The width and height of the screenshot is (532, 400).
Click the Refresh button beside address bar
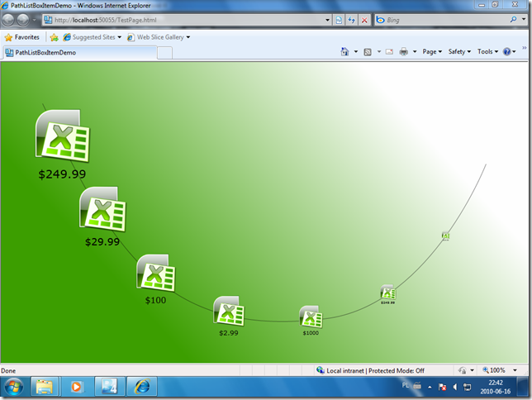click(352, 20)
